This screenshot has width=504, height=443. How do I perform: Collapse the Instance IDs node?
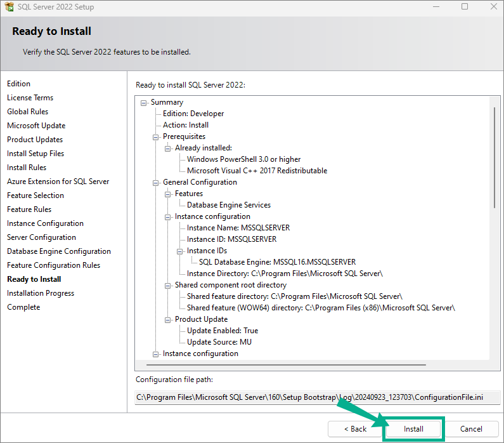[x=180, y=251]
